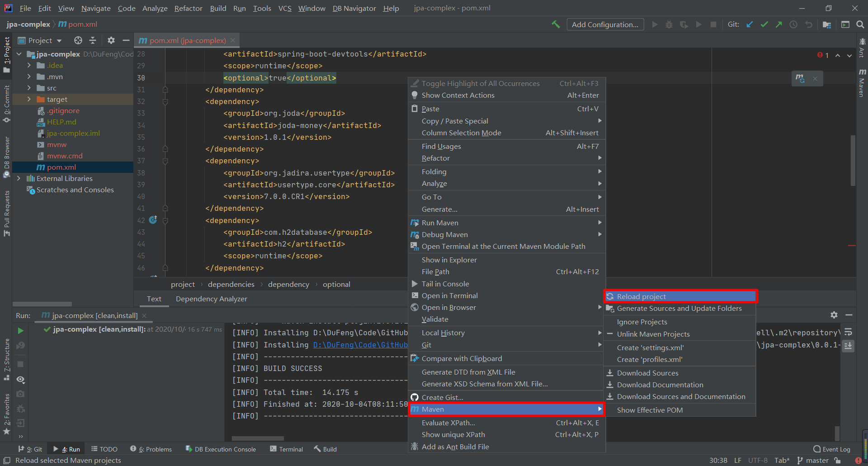Expand the .mvn folder

[29, 76]
